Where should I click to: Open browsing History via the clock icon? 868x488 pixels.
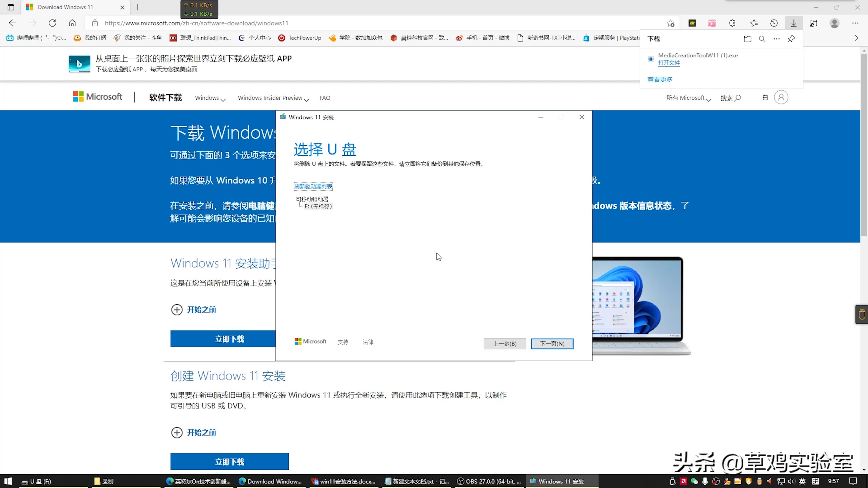pos(774,23)
